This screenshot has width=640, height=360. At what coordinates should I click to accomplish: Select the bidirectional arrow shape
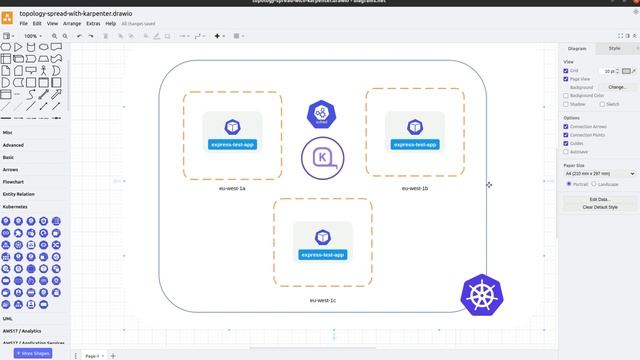[x=44, y=95]
